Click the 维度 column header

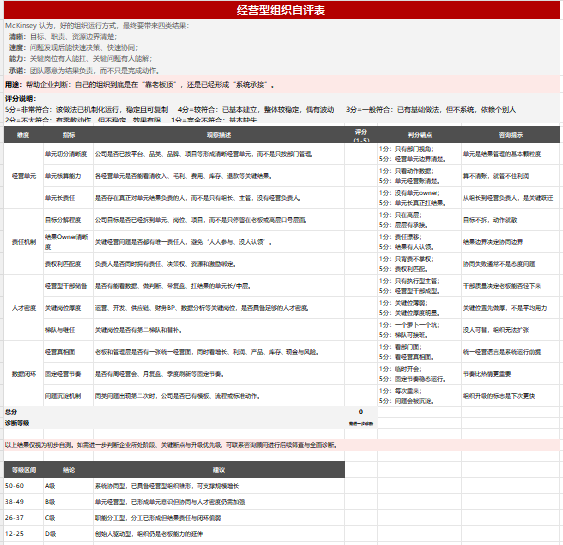click(23, 135)
